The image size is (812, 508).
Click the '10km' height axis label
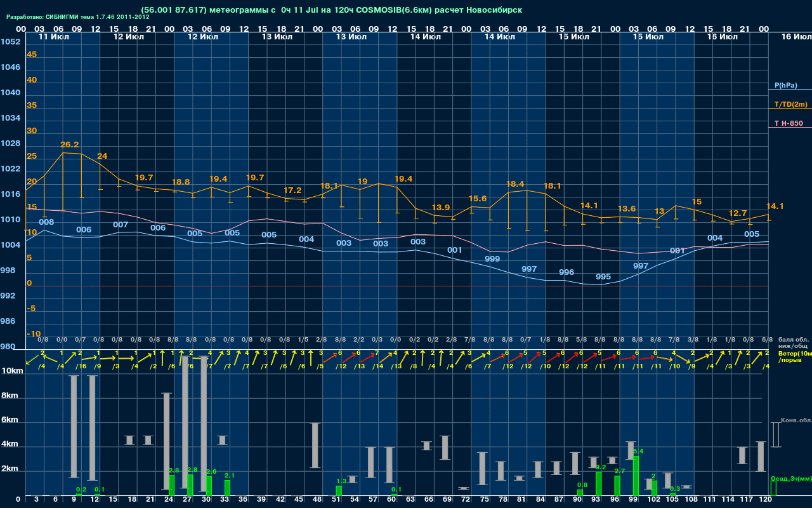[x=14, y=371]
